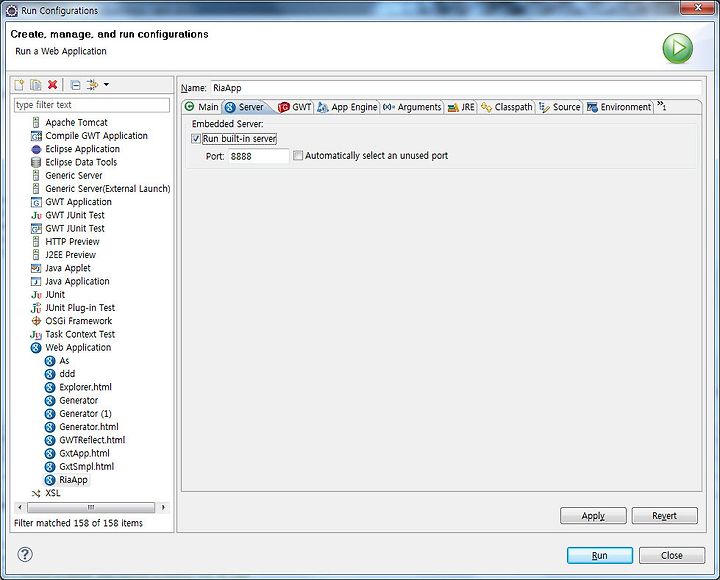
Task: Select the Generic Server tree item
Action: coord(73,175)
